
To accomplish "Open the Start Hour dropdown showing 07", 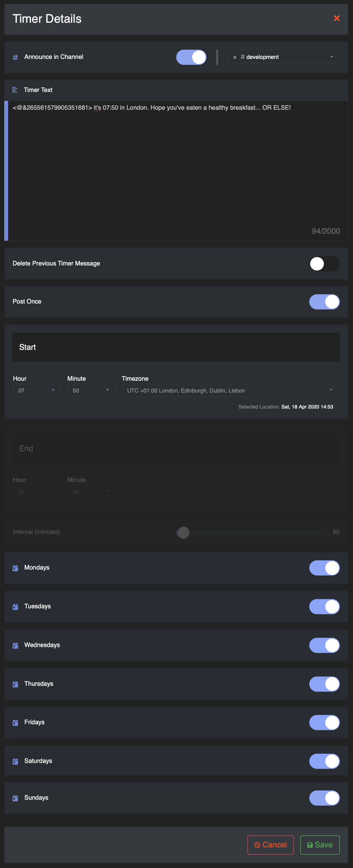I will [37, 390].
